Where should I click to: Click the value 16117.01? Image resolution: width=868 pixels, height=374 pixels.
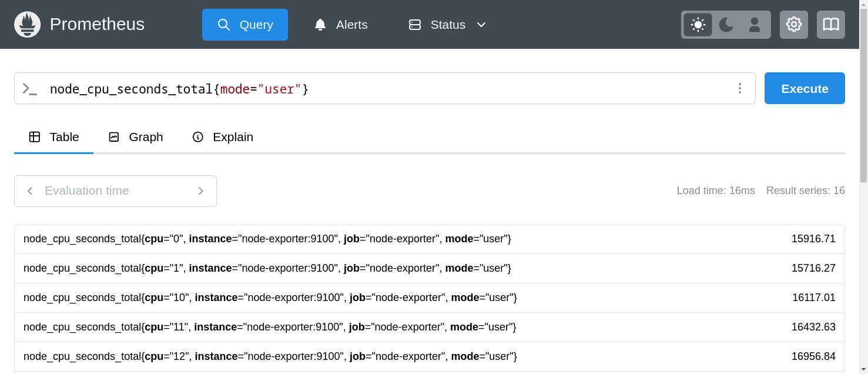pyautogui.click(x=814, y=298)
